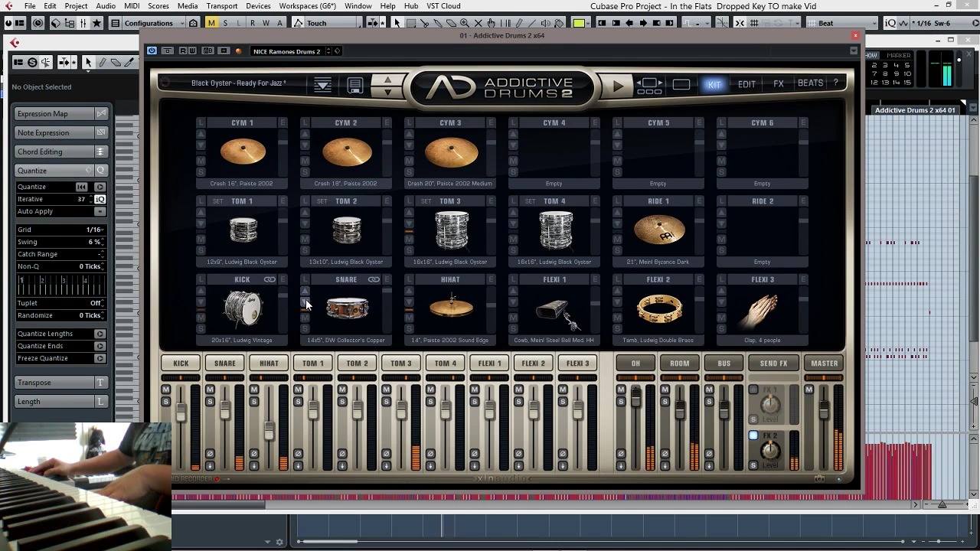This screenshot has height=551, width=980.
Task: Select the KIT page tab
Action: point(714,84)
